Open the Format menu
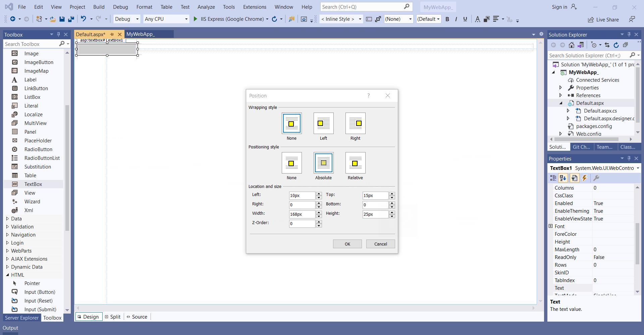This screenshot has width=644, height=335. [144, 7]
